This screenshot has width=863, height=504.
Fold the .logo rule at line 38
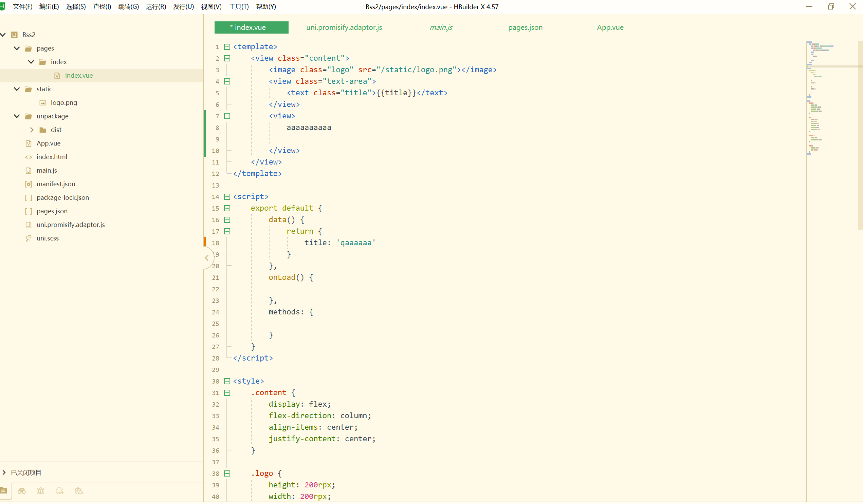pos(227,473)
